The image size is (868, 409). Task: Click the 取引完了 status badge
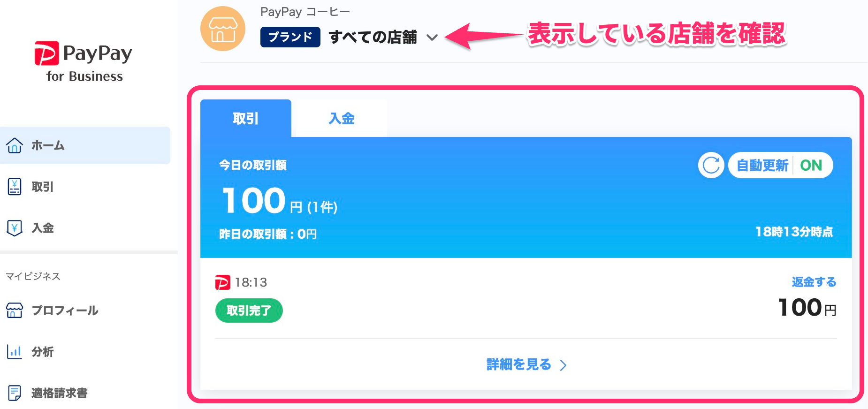249,310
